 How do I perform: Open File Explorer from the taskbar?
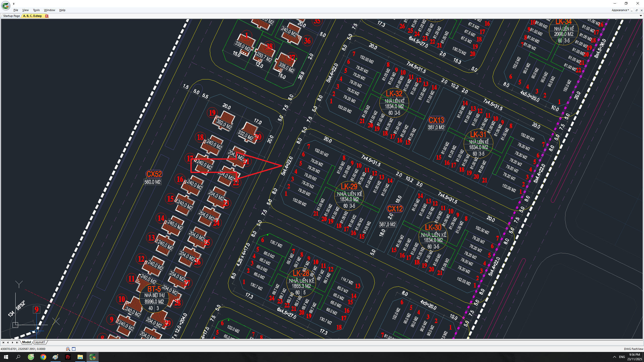pos(80,357)
